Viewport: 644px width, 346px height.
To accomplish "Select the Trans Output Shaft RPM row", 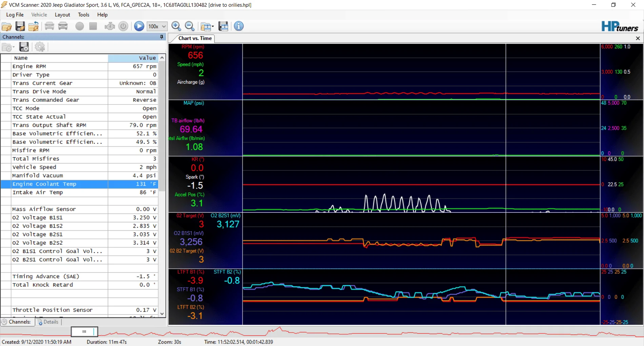I will pyautogui.click(x=80, y=125).
